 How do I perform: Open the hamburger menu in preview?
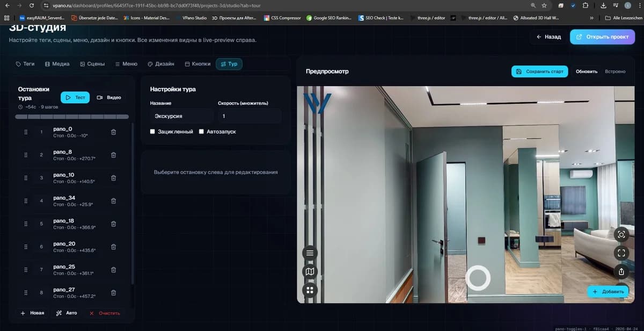(x=310, y=253)
